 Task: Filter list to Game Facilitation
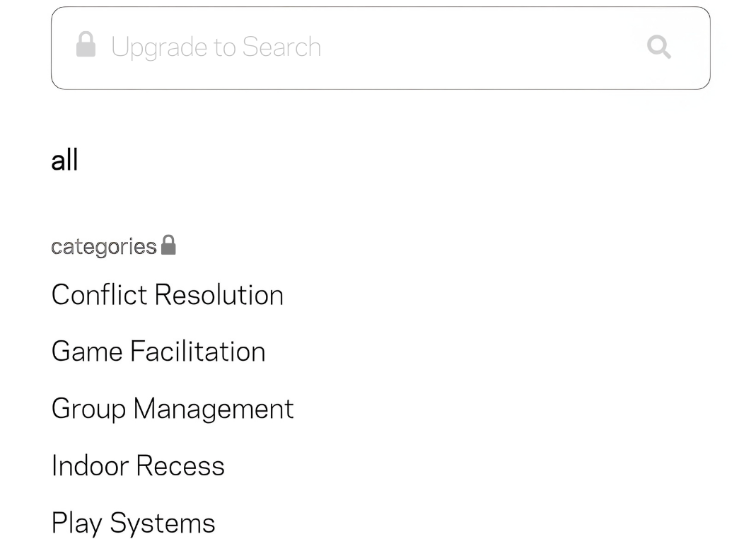pyautogui.click(x=158, y=351)
